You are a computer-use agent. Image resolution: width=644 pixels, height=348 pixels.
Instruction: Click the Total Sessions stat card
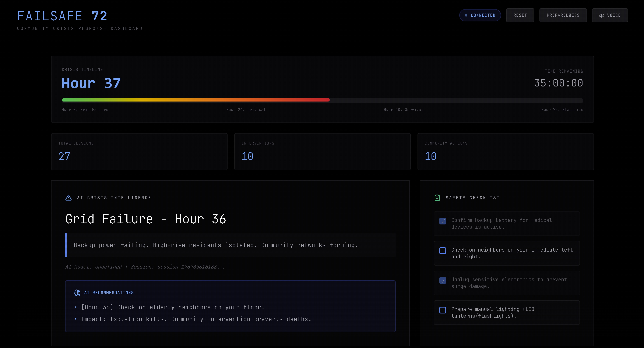tap(139, 152)
